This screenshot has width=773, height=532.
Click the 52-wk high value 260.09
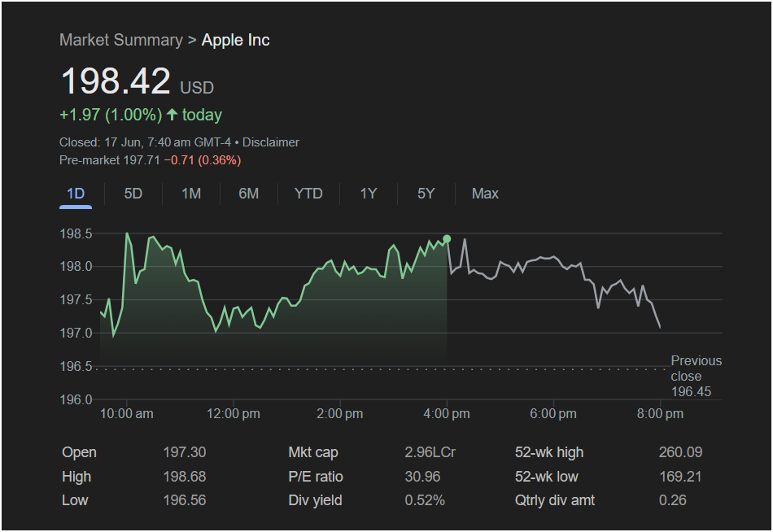(680, 452)
